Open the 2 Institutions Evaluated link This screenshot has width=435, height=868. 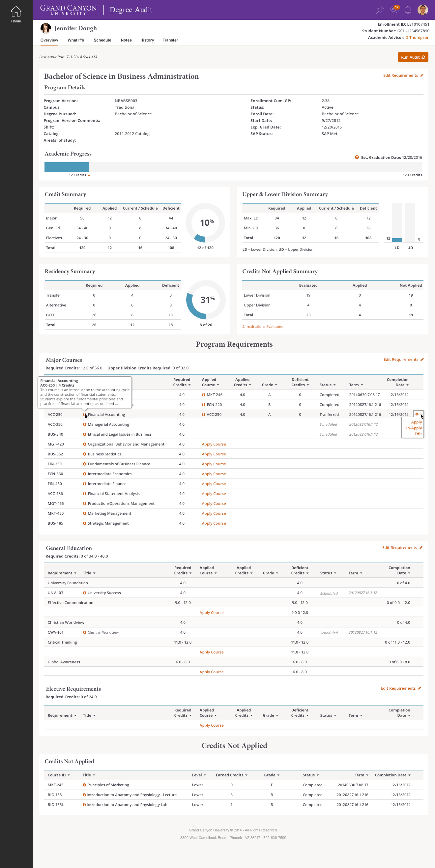click(262, 327)
